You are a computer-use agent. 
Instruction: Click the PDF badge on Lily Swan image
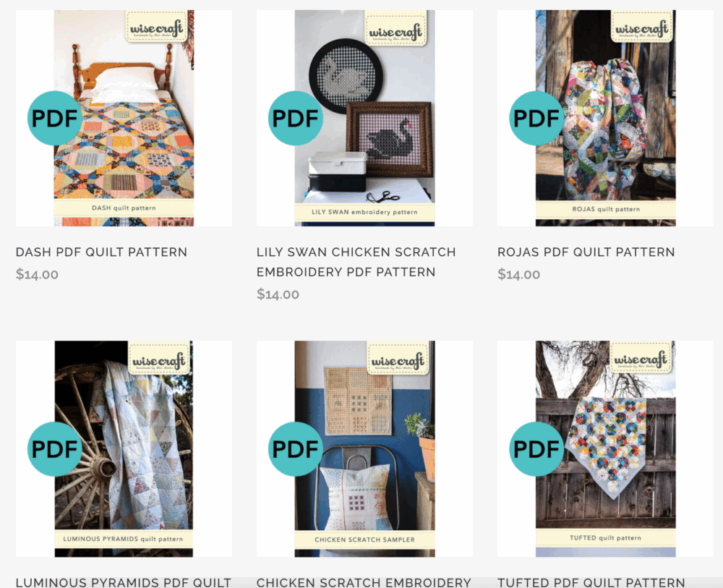point(296,118)
